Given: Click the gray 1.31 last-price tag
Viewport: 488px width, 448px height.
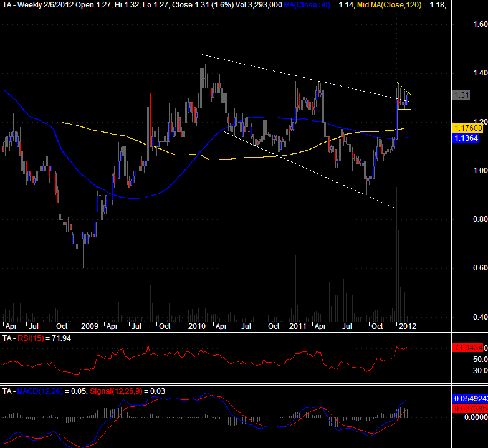Looking at the screenshot, I should pos(461,95).
